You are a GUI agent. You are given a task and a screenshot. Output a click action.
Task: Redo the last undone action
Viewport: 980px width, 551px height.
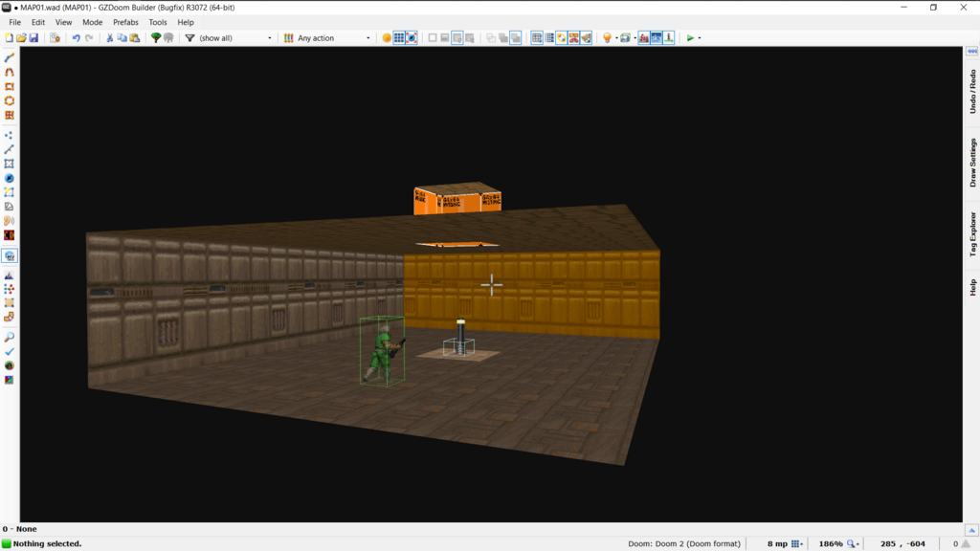(89, 38)
